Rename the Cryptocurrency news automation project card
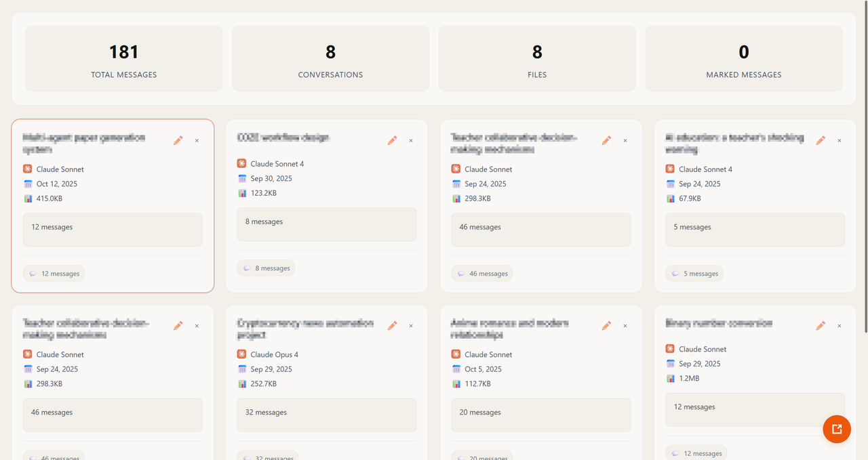Viewport: 868px width, 460px height. point(392,326)
